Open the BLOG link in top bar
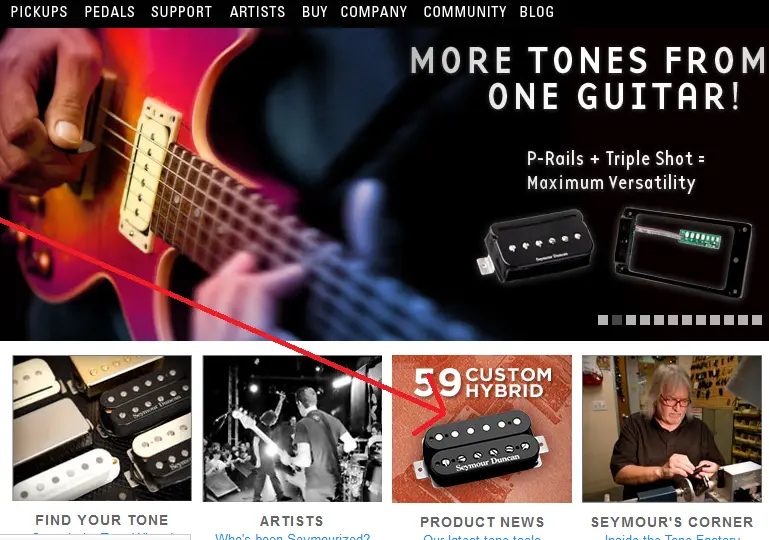Viewport: 769px width, 540px height. (537, 12)
